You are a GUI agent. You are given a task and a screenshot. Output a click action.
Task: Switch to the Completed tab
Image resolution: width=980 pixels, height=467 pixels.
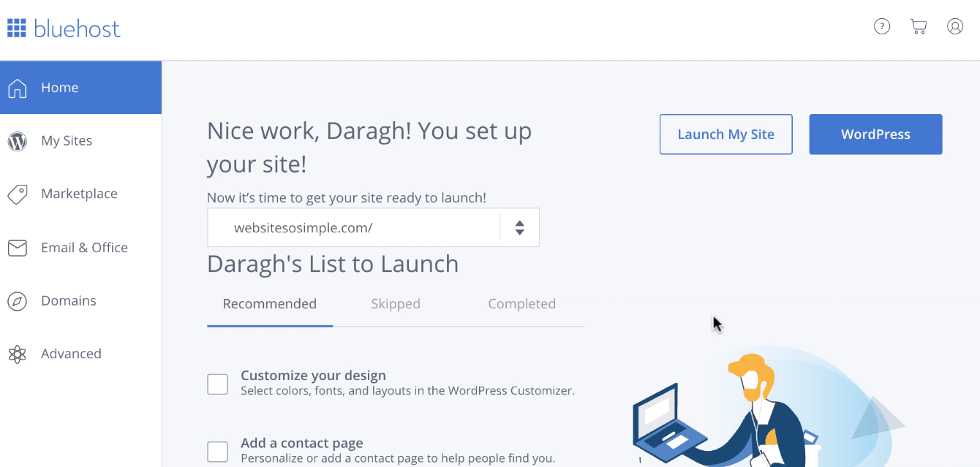(522, 304)
